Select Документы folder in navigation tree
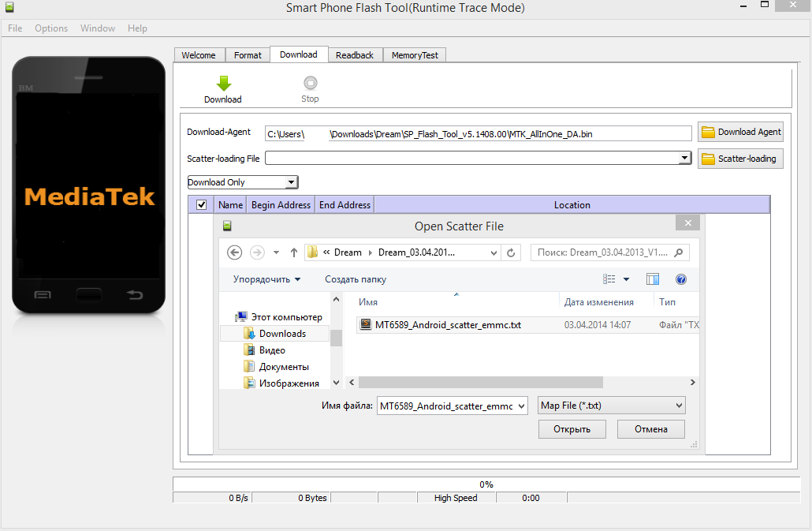Screen dimensions: 812x531 tap(277, 367)
